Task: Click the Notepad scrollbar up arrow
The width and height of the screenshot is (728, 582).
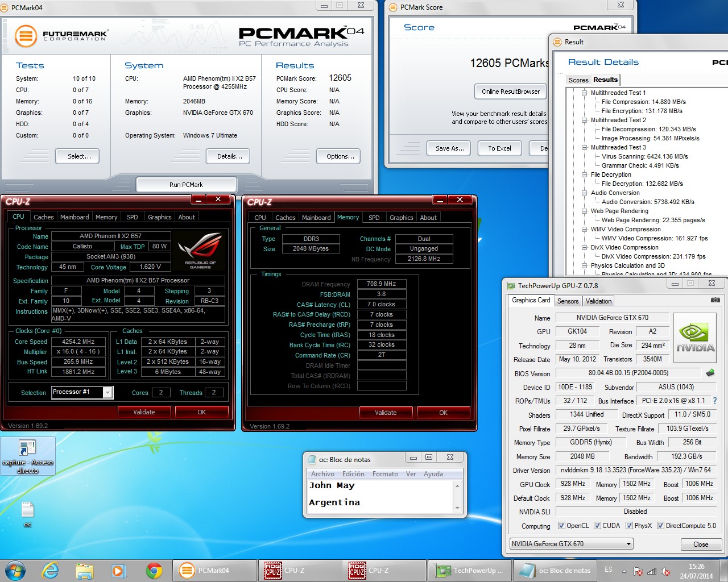Action: click(457, 485)
